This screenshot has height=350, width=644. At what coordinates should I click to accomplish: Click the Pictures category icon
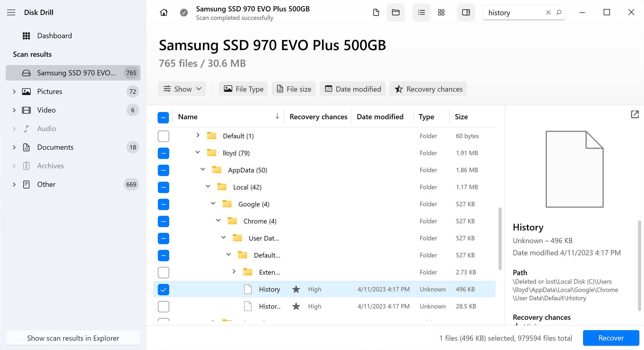(26, 92)
